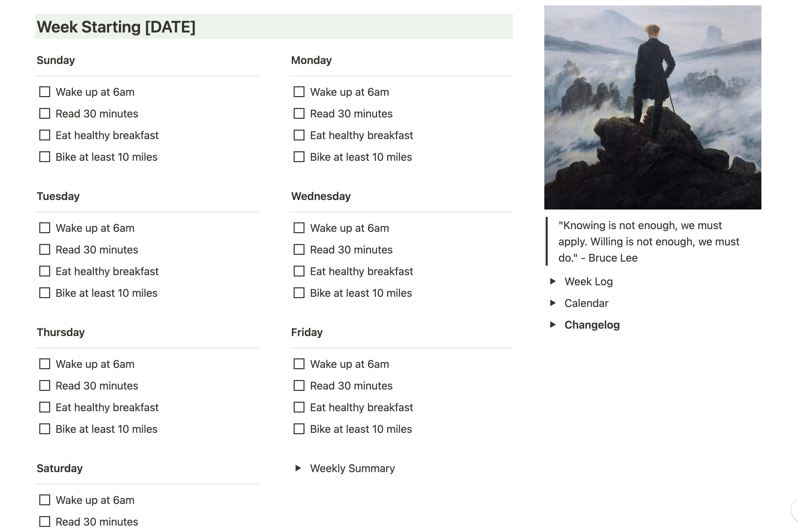Expand the Week Log section
The height and width of the screenshot is (532, 798).
[551, 281]
